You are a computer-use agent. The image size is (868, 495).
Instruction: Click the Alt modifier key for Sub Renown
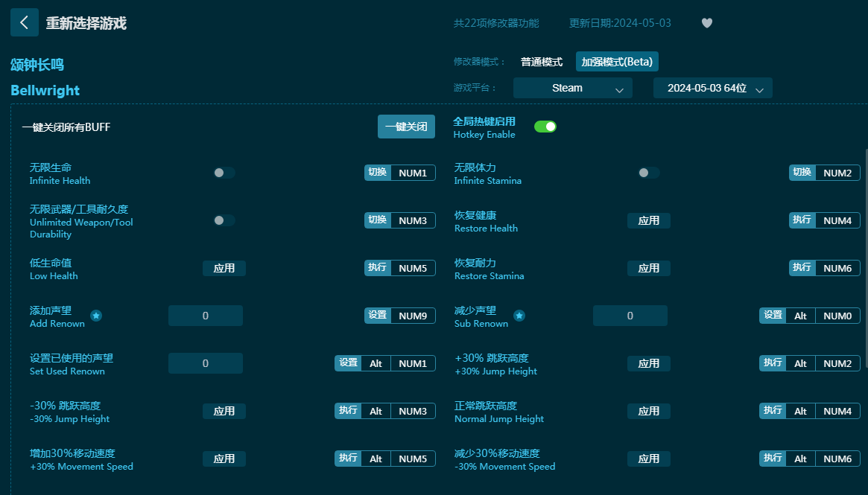800,316
